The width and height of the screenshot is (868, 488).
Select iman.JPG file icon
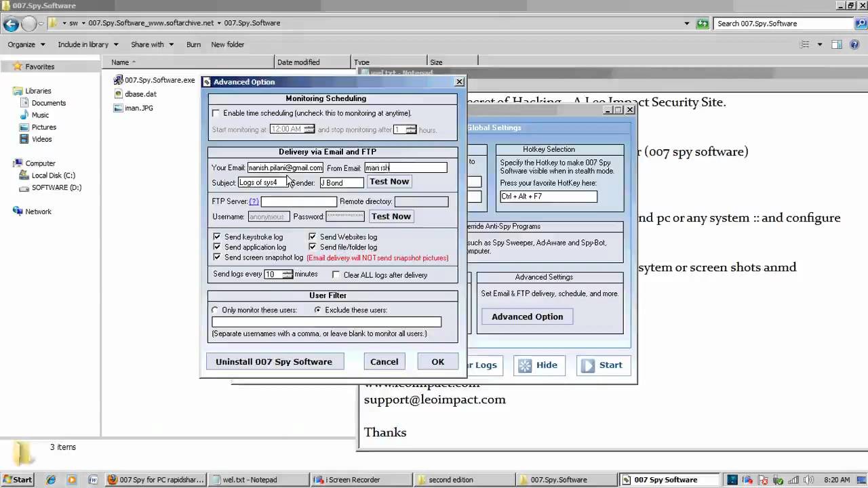pos(118,108)
